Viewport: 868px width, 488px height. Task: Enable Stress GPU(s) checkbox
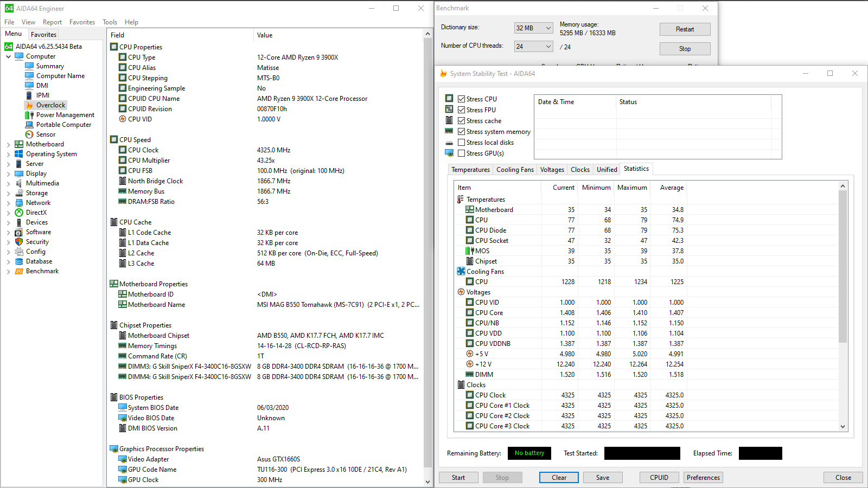(x=461, y=153)
